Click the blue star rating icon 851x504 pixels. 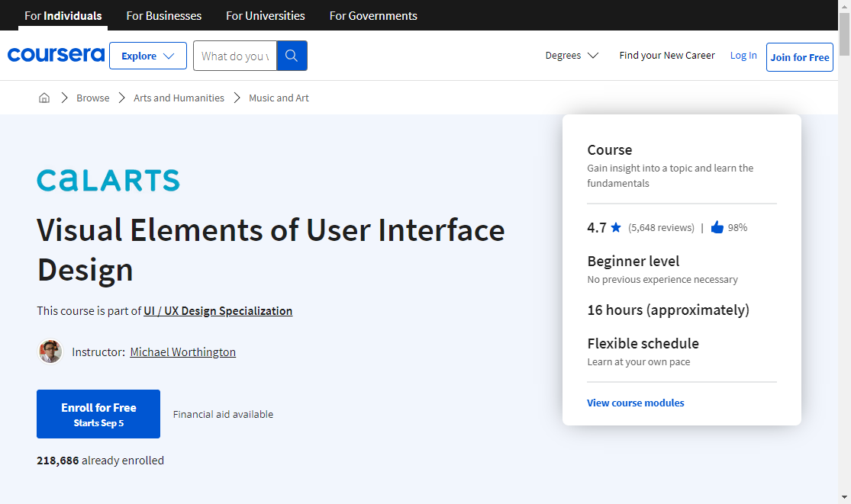(616, 227)
